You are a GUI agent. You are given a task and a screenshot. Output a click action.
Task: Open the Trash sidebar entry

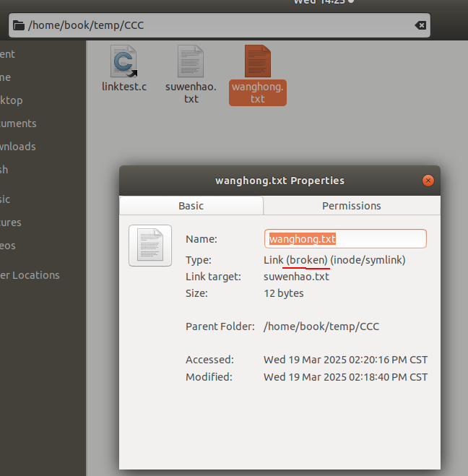pyautogui.click(x=4, y=170)
